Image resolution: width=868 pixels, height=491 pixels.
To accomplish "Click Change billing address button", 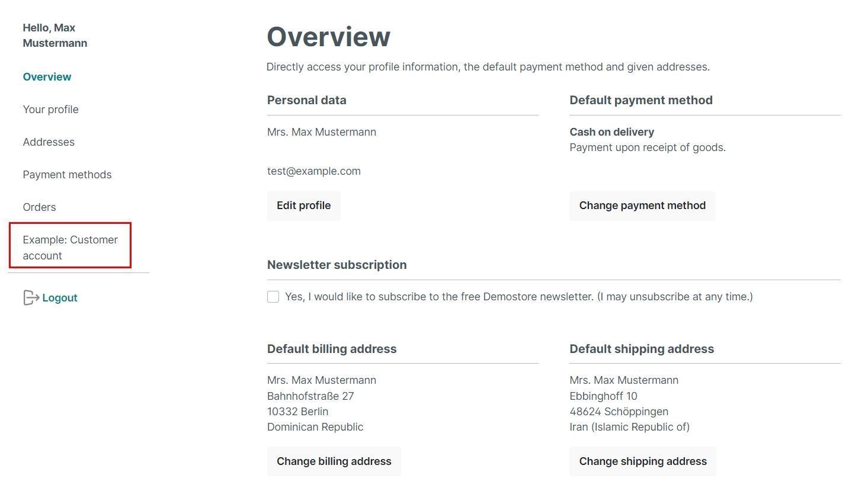I will pos(334,461).
